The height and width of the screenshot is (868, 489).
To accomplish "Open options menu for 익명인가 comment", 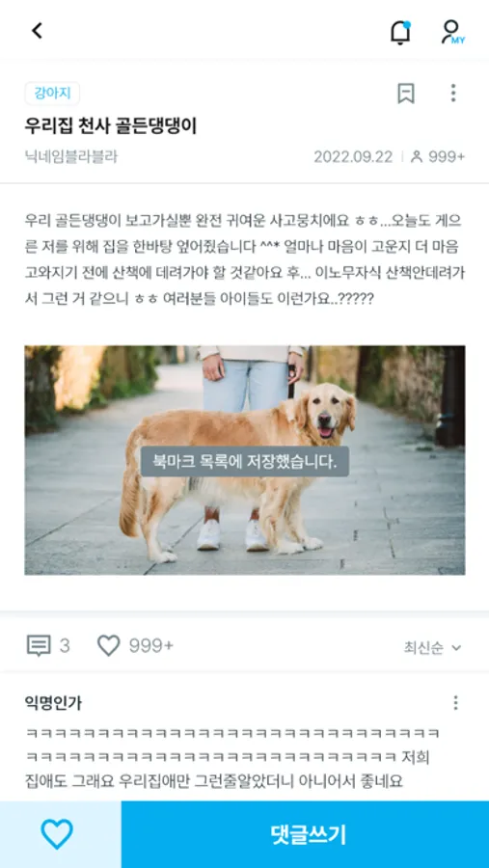I will 455,704.
